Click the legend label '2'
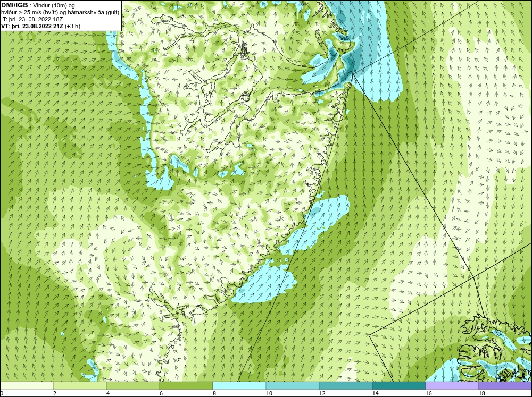Screen dimensions: 532x397 coord(56,393)
